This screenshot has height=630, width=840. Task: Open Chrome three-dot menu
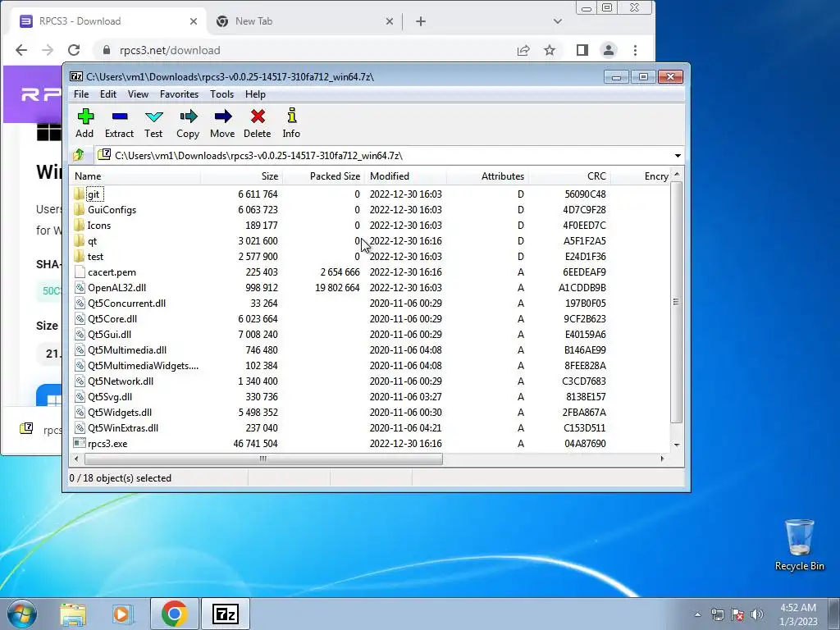(x=636, y=50)
